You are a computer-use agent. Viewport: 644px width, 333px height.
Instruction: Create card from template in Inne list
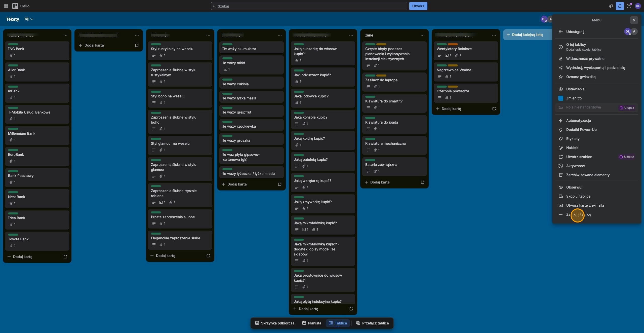click(423, 182)
